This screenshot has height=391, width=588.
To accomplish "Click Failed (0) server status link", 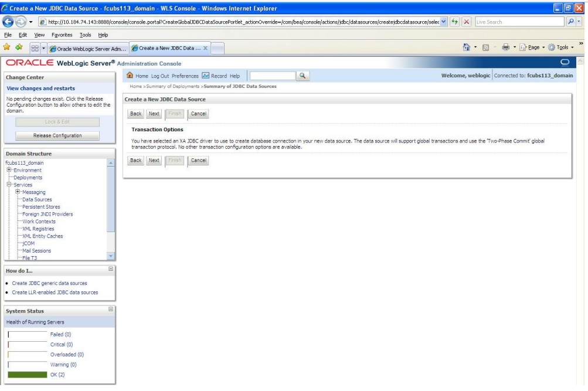I will pyautogui.click(x=60, y=334).
